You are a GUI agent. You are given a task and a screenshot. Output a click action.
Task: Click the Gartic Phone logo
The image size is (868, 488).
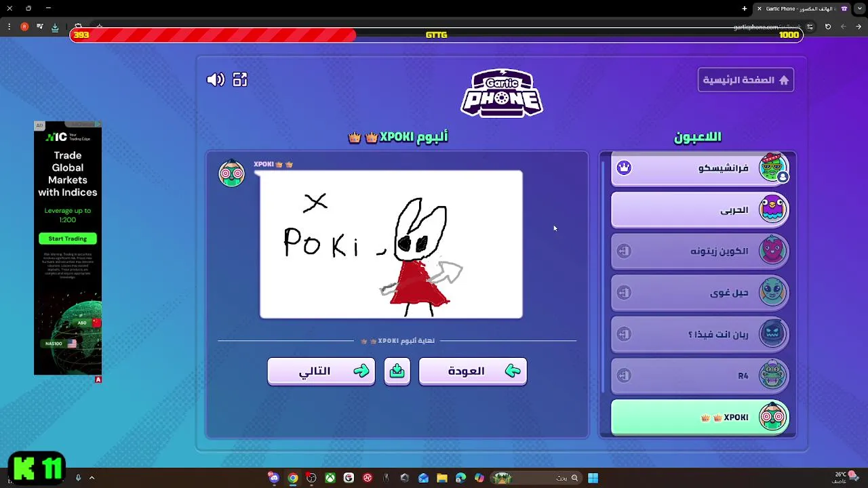(502, 93)
